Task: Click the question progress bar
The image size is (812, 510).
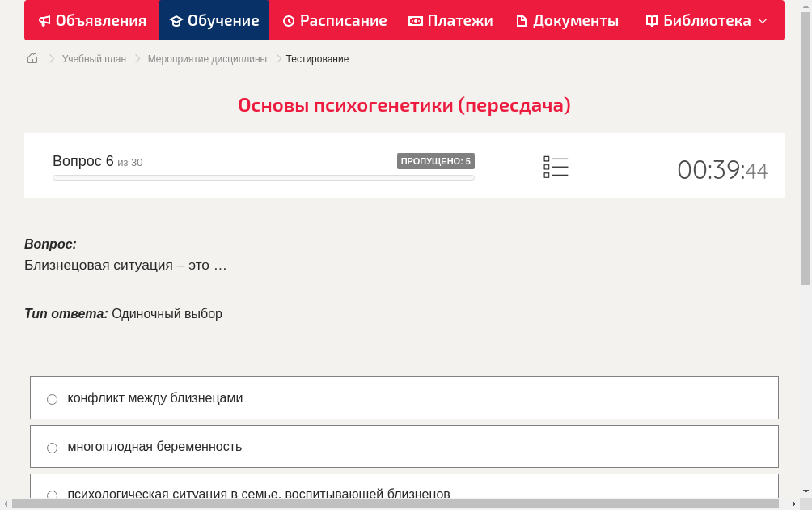Action: (263, 177)
